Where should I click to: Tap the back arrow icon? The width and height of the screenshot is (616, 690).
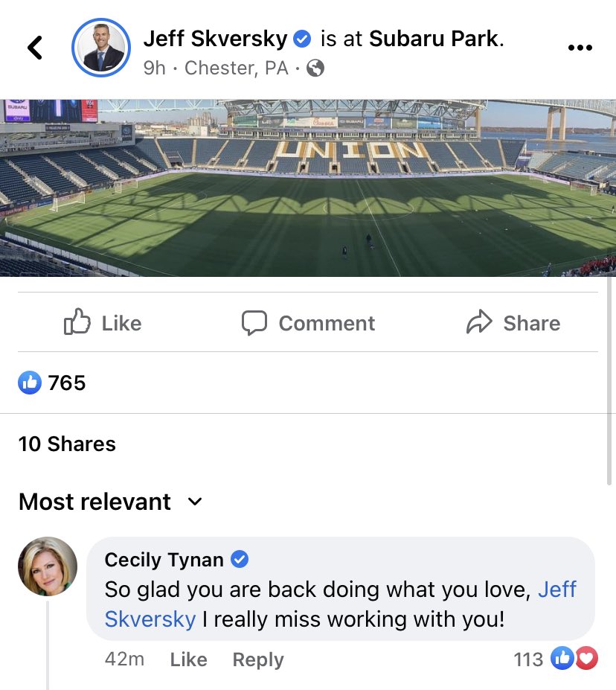[x=35, y=48]
